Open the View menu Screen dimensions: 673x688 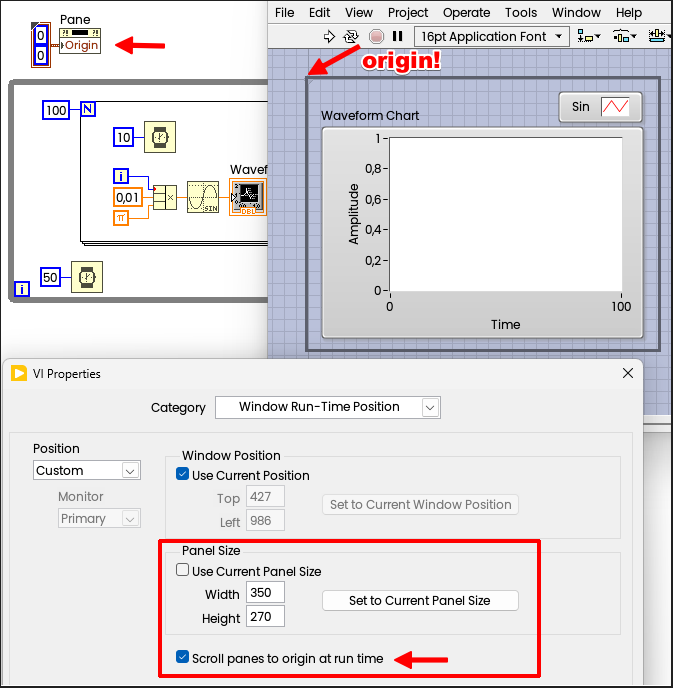click(358, 13)
